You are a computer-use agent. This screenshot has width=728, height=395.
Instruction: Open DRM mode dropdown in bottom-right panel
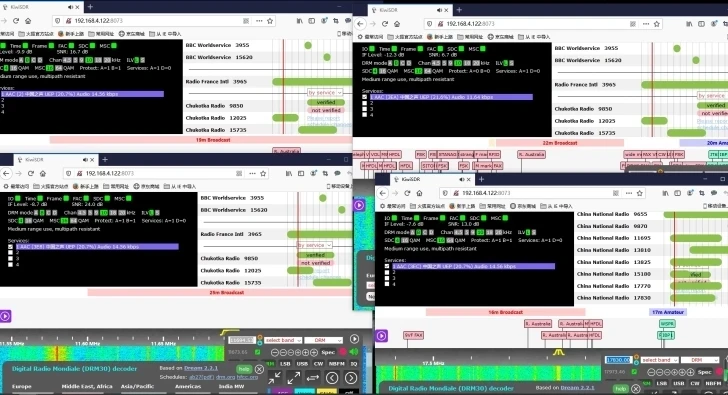pyautogui.click(x=700, y=360)
